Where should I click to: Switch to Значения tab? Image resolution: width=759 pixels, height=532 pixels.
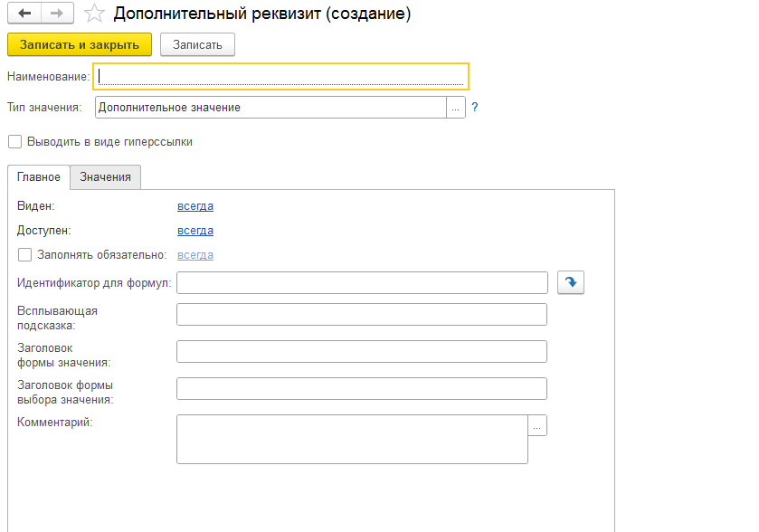coord(106,177)
